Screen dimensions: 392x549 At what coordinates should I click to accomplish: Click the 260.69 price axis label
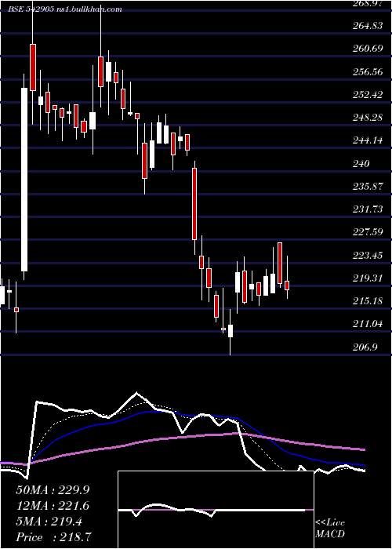point(367,49)
